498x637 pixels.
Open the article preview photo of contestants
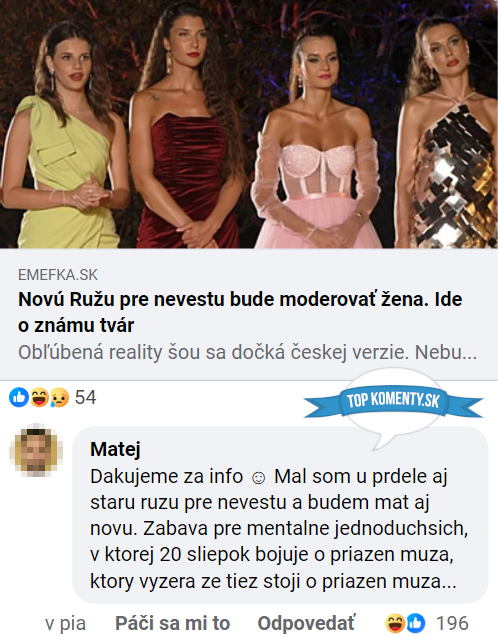coord(249,124)
